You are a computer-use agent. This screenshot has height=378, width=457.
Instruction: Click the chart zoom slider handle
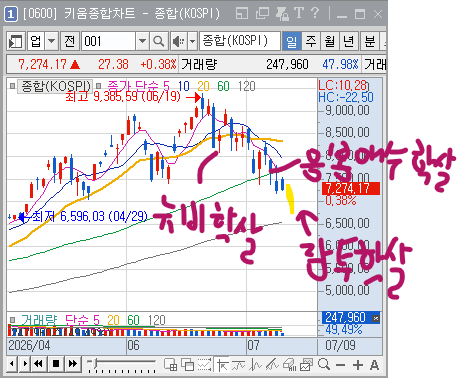[95, 362]
